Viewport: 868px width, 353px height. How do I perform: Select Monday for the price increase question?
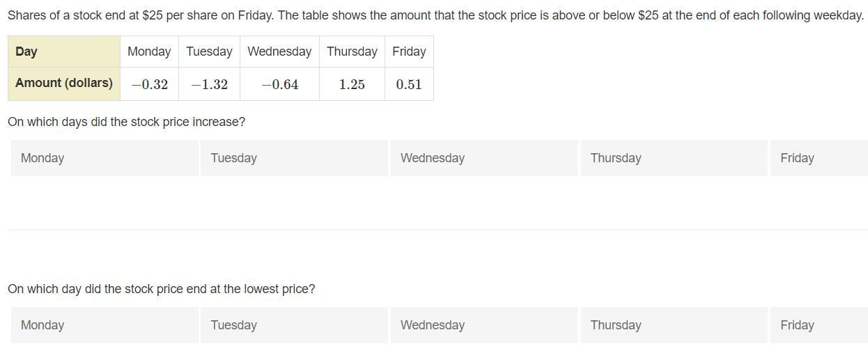pyautogui.click(x=104, y=158)
